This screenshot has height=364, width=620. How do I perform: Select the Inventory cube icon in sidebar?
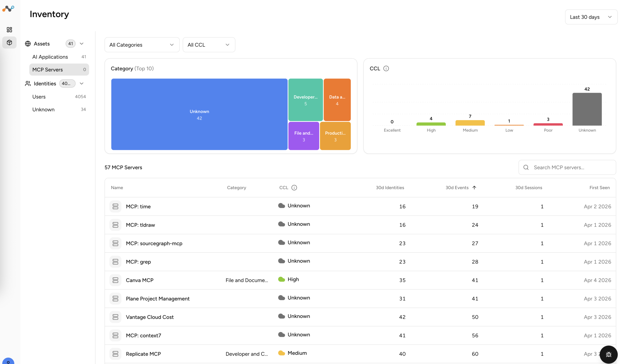pos(9,43)
